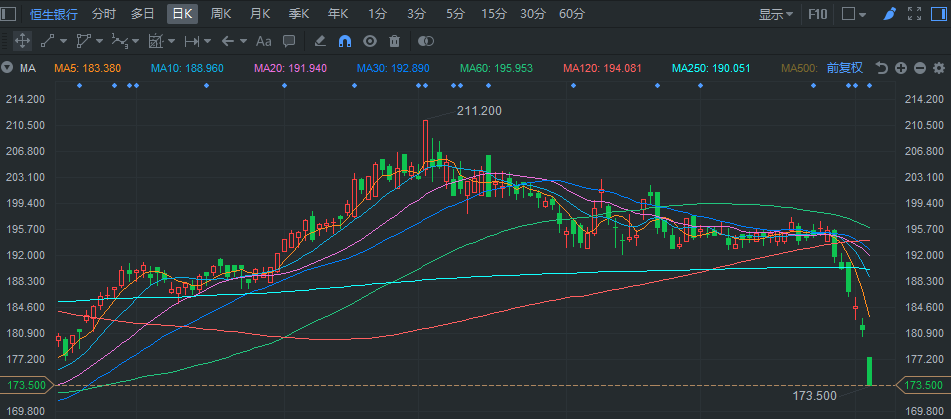Expand the measure box tool dropdown
The image size is (951, 419).
coord(172,41)
